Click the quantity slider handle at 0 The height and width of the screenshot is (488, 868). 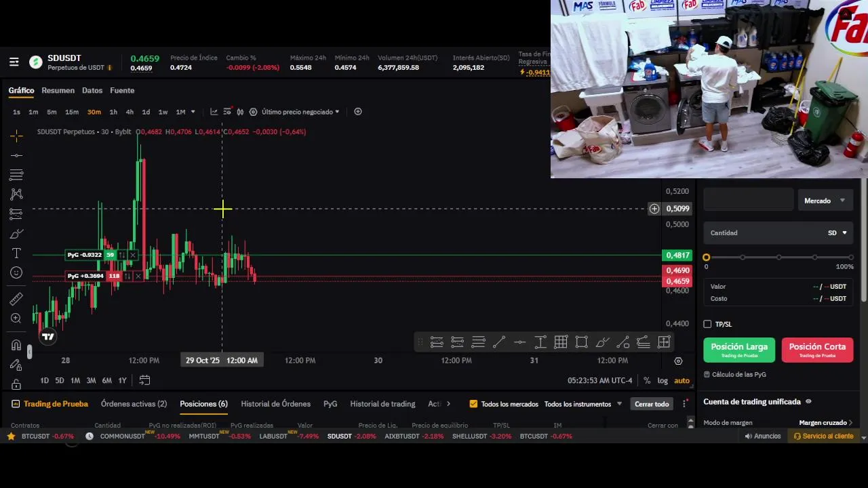[x=707, y=258]
